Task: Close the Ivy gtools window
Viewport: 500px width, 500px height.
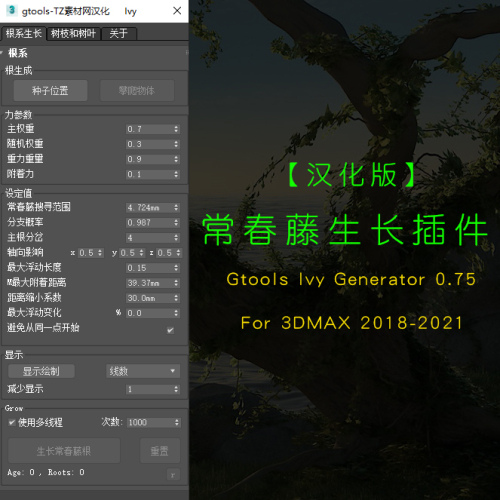Action: pos(177,11)
